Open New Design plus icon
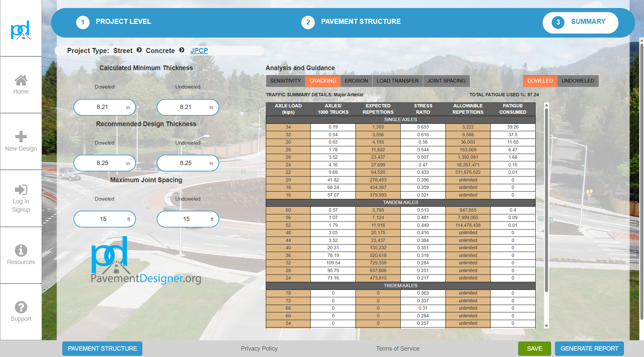 point(21,137)
